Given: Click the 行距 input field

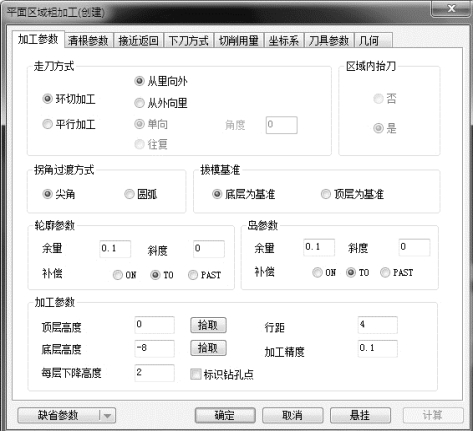Looking at the screenshot, I should (378, 325).
